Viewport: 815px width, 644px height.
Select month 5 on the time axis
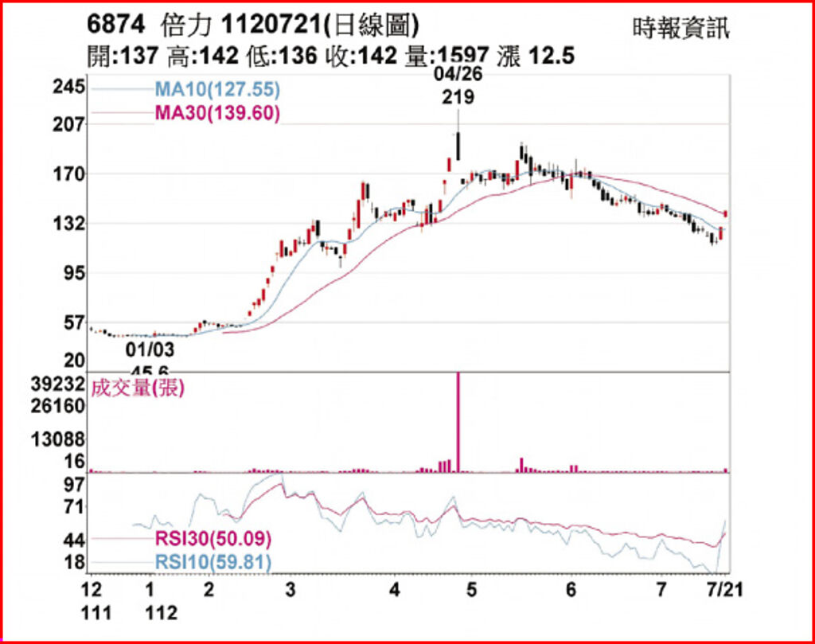pyautogui.click(x=471, y=590)
